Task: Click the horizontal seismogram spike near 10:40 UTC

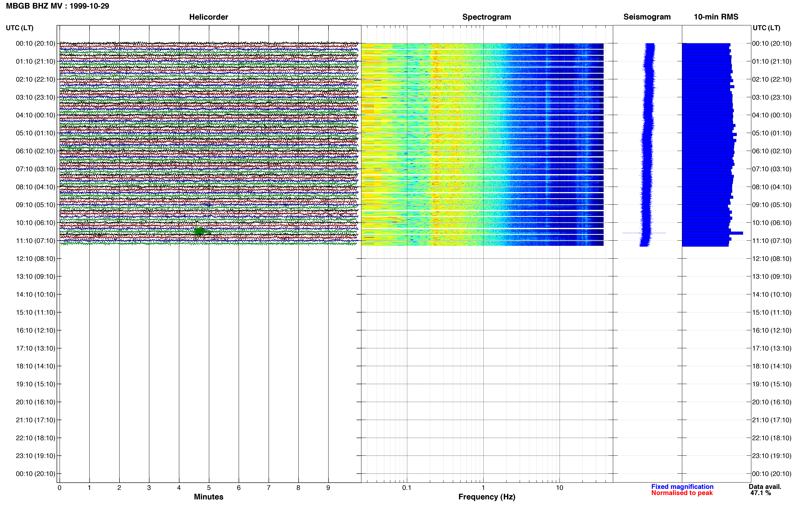Action: pos(644,233)
